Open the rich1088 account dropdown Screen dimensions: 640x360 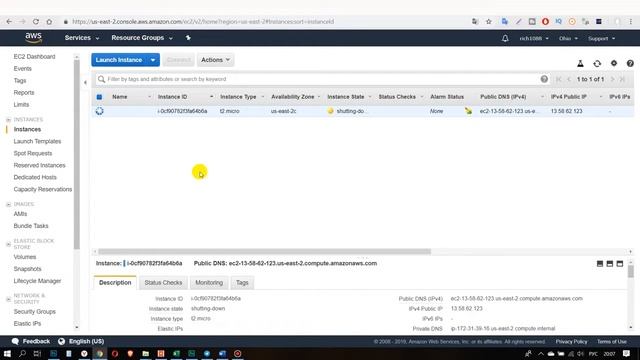point(533,38)
